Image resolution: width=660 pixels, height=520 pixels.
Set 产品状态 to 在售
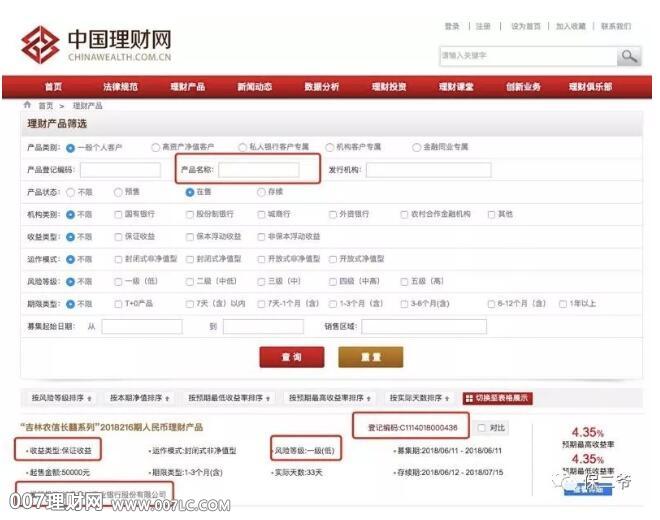[x=190, y=192]
